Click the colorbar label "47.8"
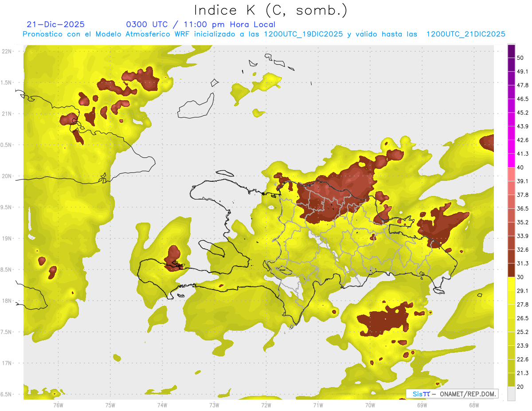Image resolution: width=532 pixels, height=411 pixels. tap(523, 85)
